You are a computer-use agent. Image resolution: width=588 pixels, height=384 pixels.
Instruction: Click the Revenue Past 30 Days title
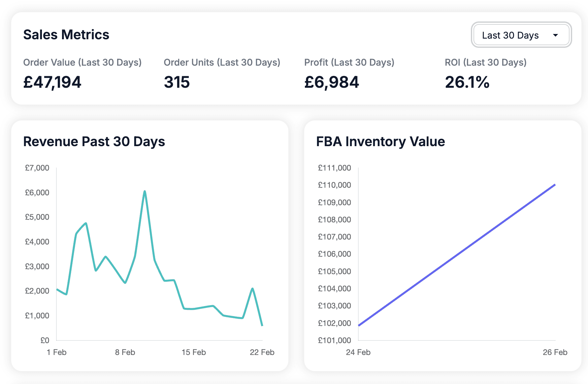pyautogui.click(x=94, y=142)
